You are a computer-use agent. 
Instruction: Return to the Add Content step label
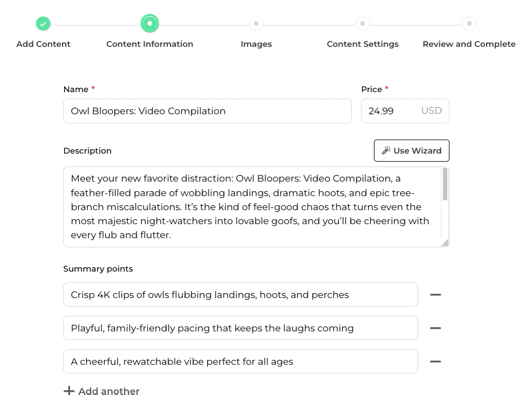click(x=43, y=44)
